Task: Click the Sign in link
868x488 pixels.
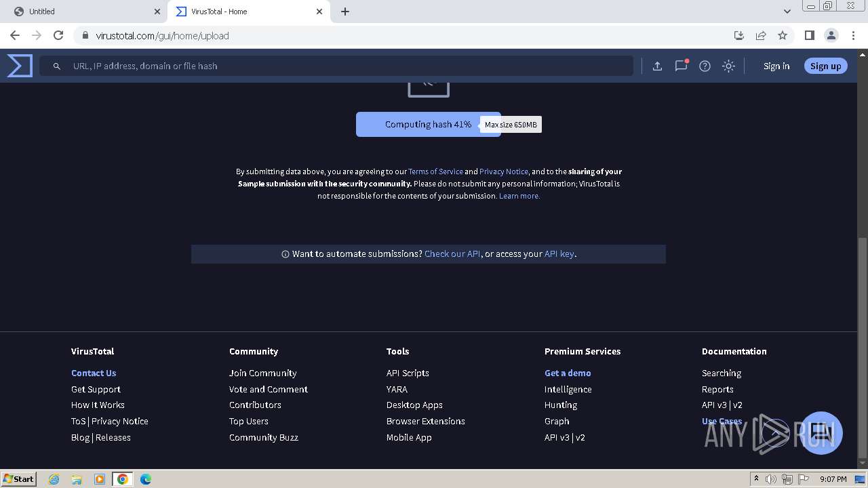Action: click(x=776, y=66)
